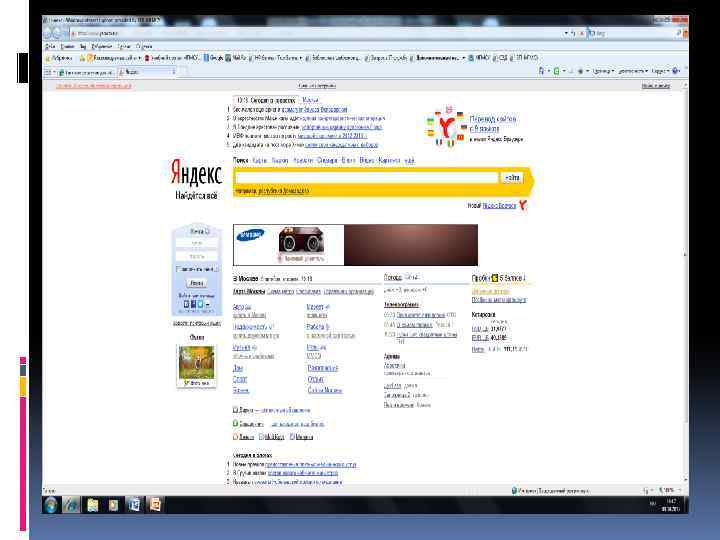Click the Войти button in login box

coord(197,283)
